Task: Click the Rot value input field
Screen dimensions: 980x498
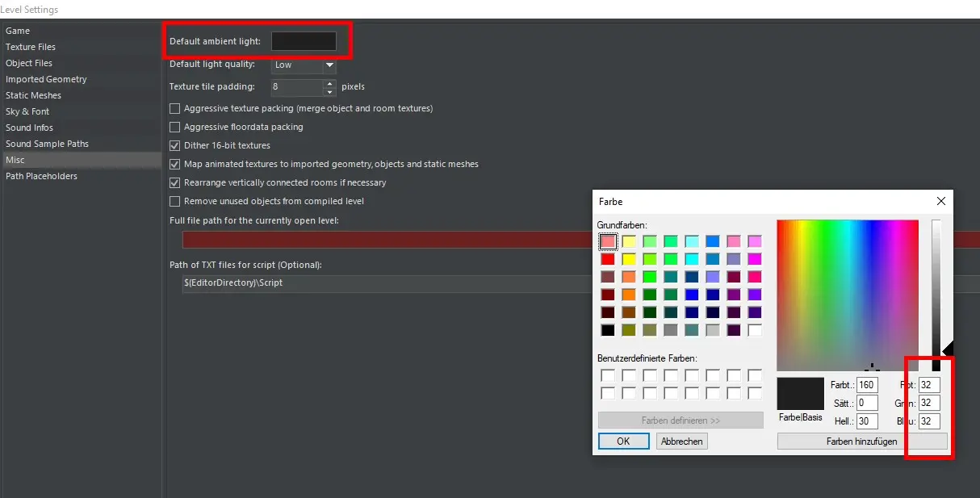Action: (x=929, y=385)
